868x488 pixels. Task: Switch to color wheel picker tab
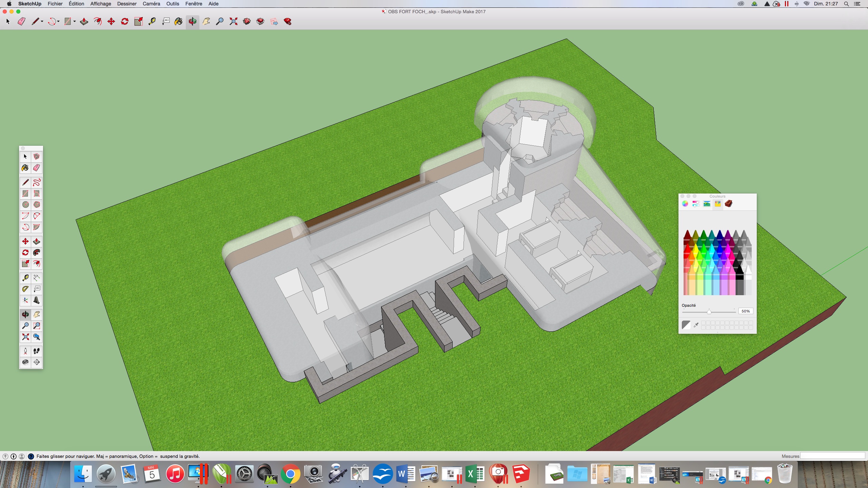point(685,204)
